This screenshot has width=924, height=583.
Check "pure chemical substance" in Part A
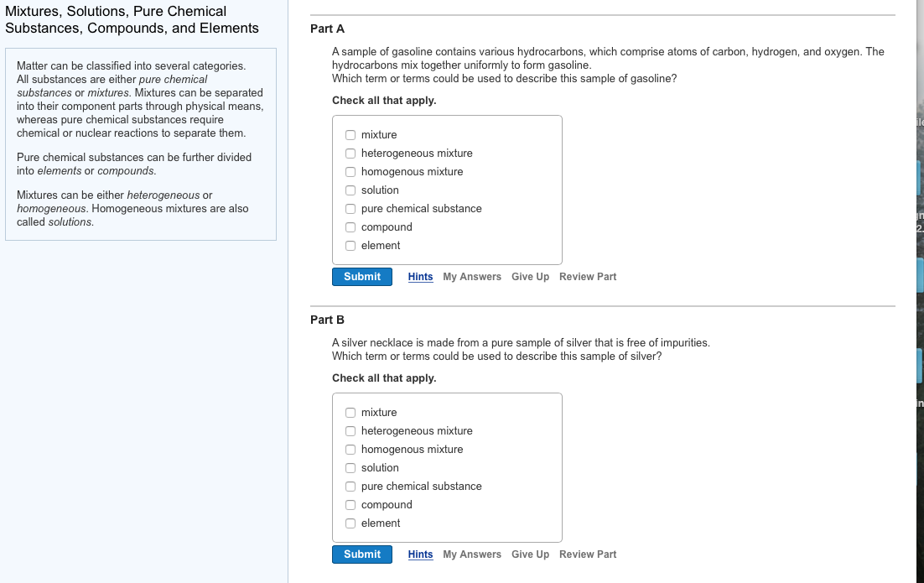pyautogui.click(x=350, y=208)
